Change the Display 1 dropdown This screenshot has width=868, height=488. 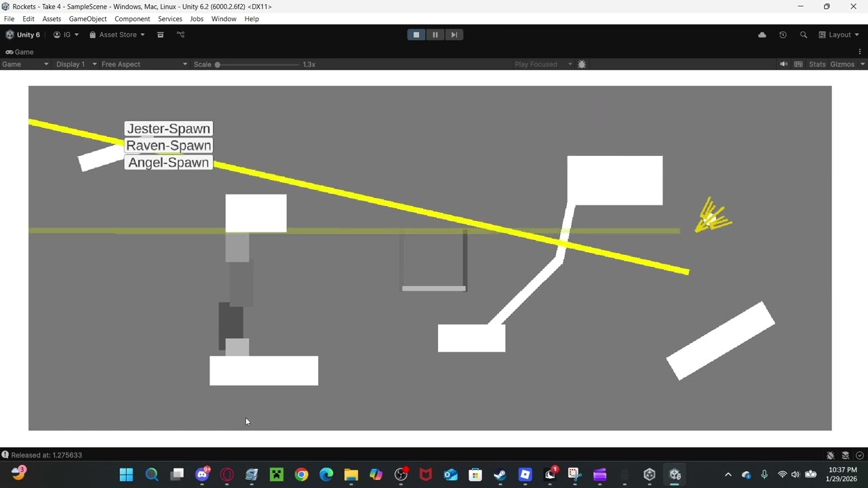pyautogui.click(x=75, y=64)
